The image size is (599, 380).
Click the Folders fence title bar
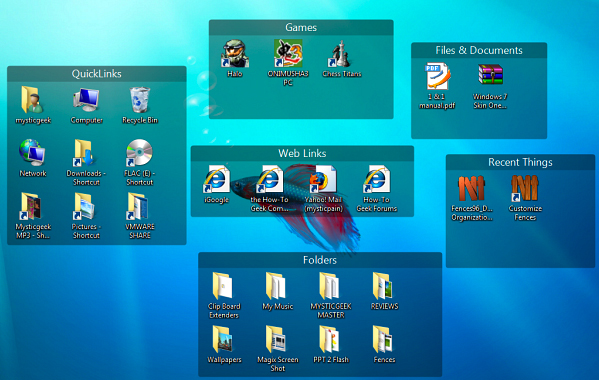[x=320, y=260]
